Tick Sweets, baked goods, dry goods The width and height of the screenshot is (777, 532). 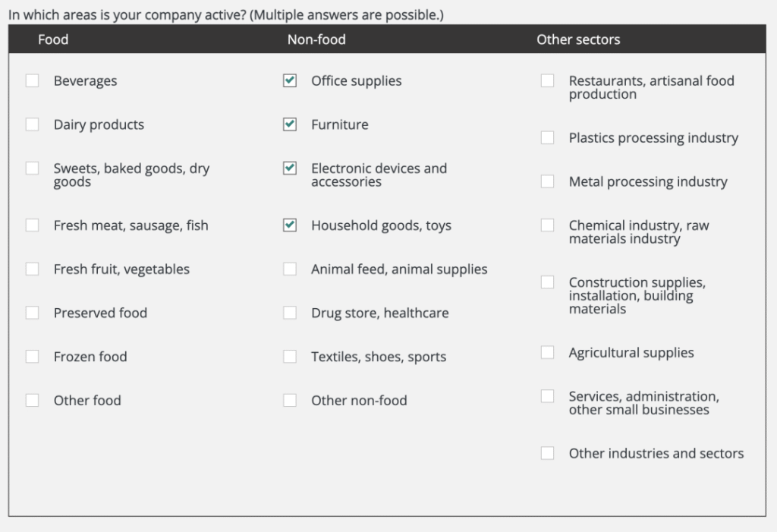coord(32,168)
